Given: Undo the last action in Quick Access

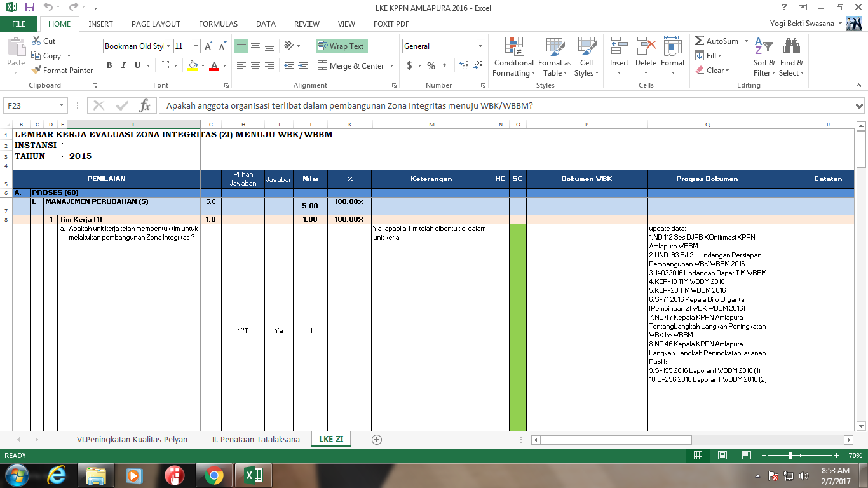Looking at the screenshot, I should coord(49,7).
